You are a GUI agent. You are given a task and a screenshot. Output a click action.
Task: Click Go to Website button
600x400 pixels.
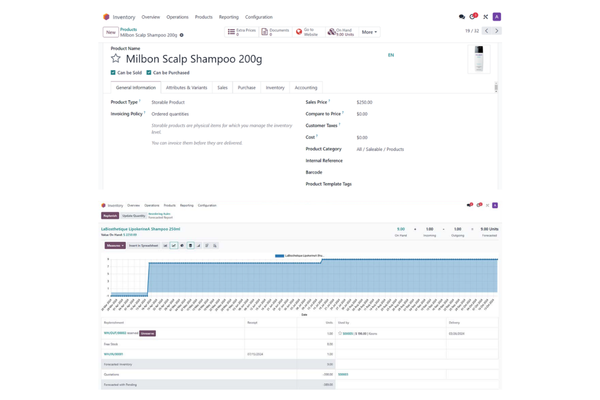(308, 32)
